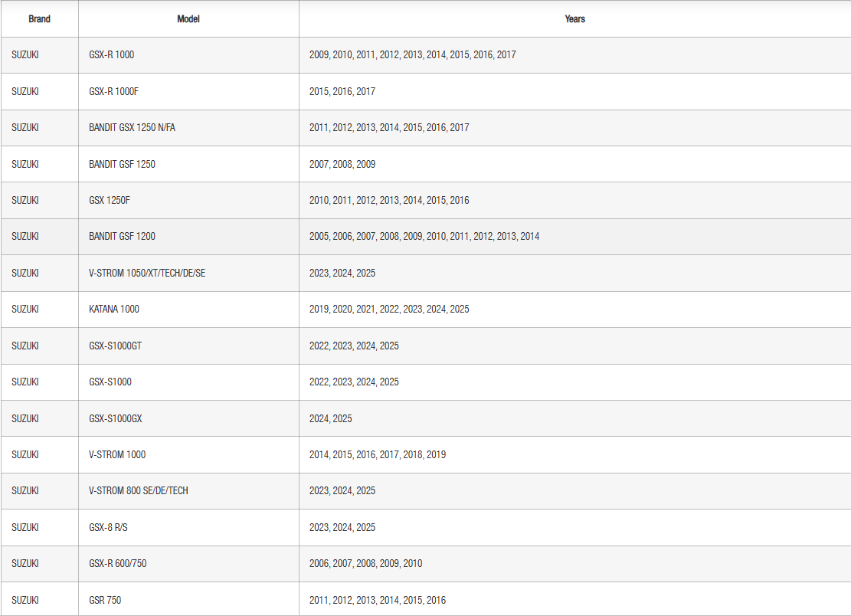Viewport: 851px width, 616px height.
Task: Click the KATANA 1000 model cell
Action: (x=114, y=309)
